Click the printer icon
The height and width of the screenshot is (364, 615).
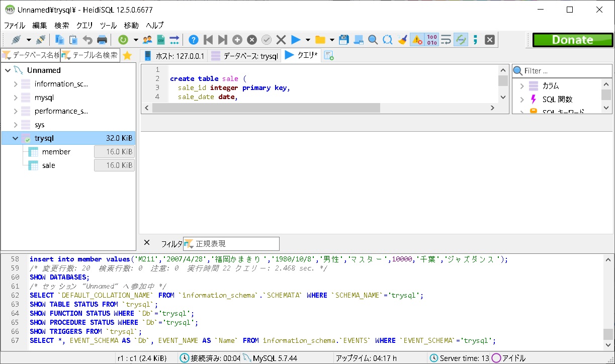[x=102, y=40]
